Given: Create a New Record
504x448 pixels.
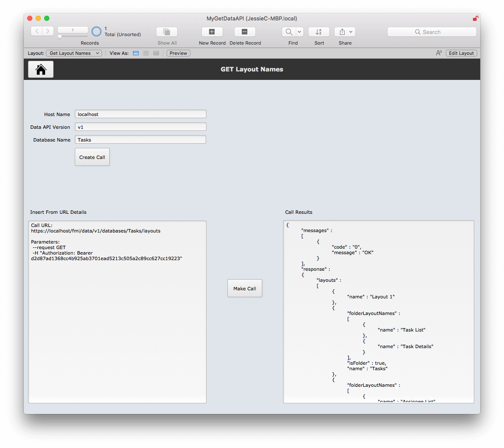Looking at the screenshot, I should point(212,31).
